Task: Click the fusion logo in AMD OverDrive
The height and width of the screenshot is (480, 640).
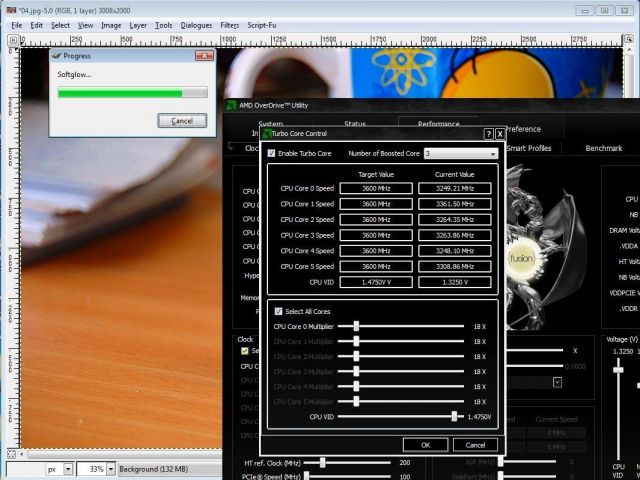Action: [x=521, y=258]
